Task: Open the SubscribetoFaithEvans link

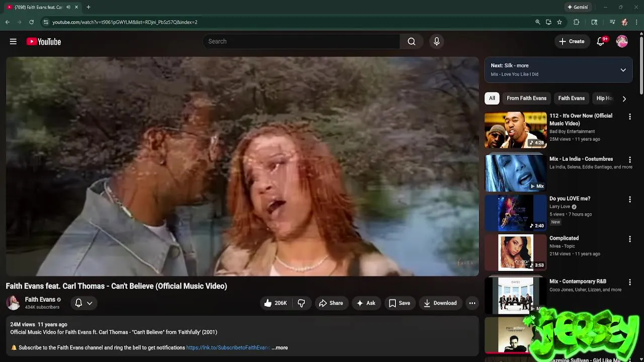Action: [228, 348]
